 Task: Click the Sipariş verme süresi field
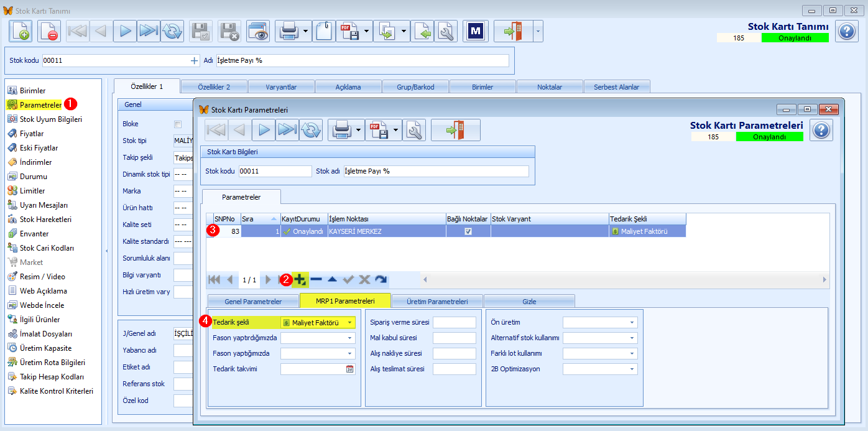pos(455,322)
